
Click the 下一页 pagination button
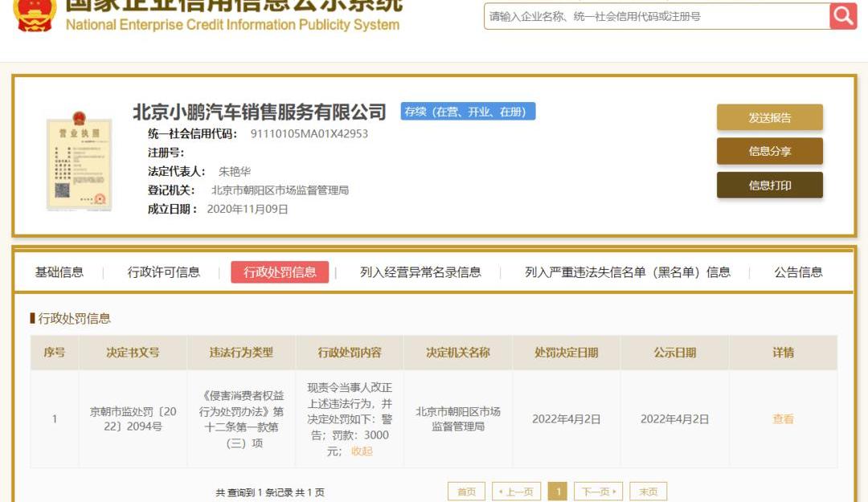pyautogui.click(x=599, y=492)
